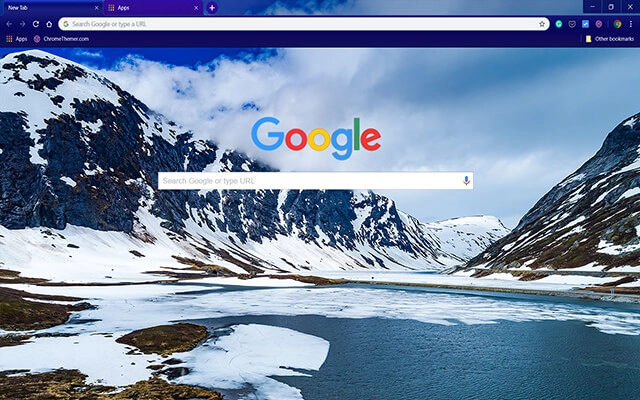The width and height of the screenshot is (640, 400).
Task: Open the Apps bookmark shortcut
Action: 17,38
